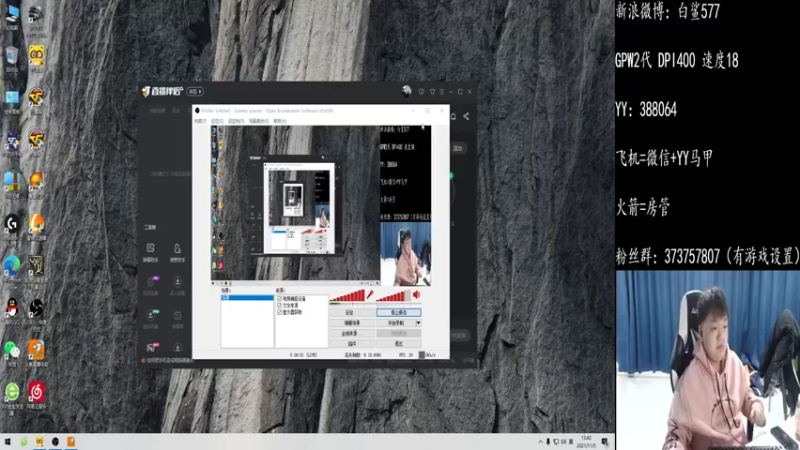
Task: Open 弹幕助手 tool in companion sidebar
Action: tap(151, 253)
